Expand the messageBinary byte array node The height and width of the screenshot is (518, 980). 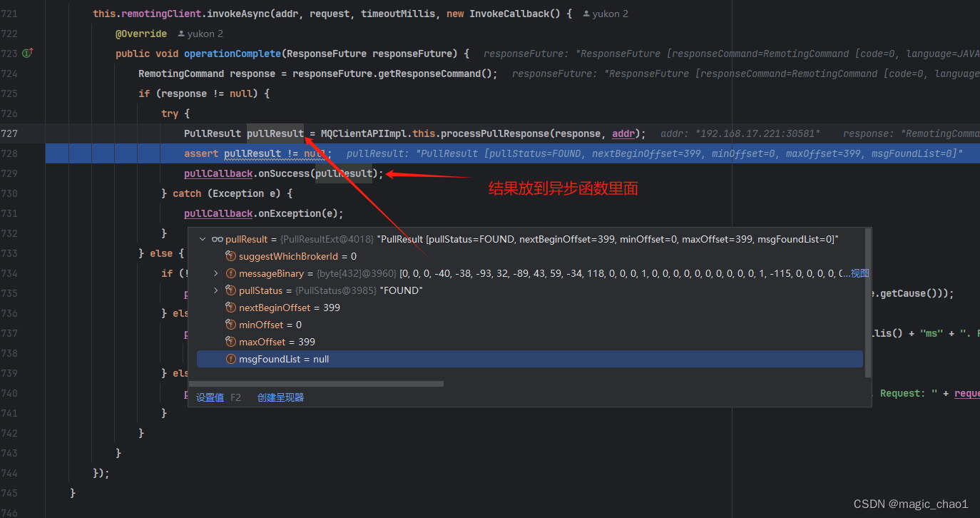pyautogui.click(x=216, y=273)
